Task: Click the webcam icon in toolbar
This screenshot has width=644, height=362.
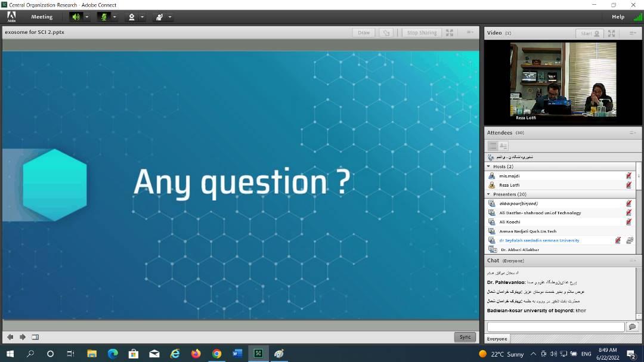Action: point(132,17)
